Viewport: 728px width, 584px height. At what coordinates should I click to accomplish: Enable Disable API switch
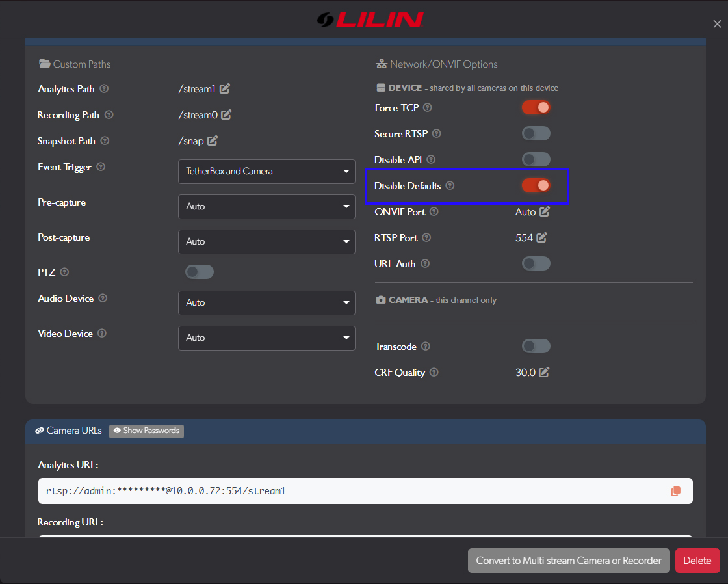[536, 159]
